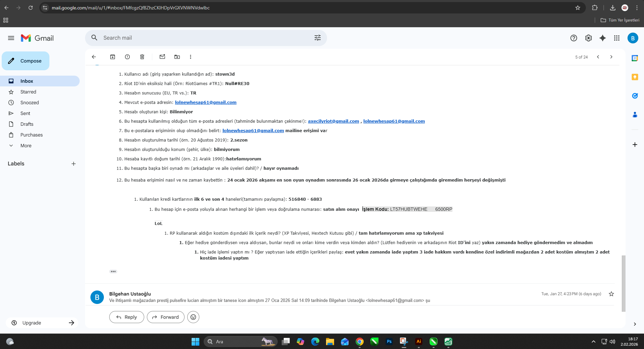The image size is (644, 349).
Task: Open the Google account avatar B
Action: click(x=633, y=38)
